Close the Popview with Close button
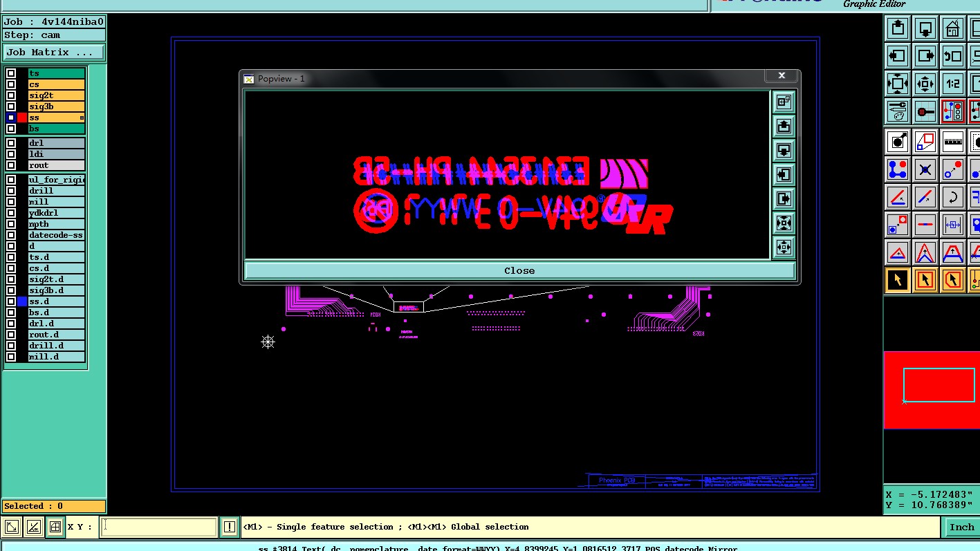 (x=519, y=270)
